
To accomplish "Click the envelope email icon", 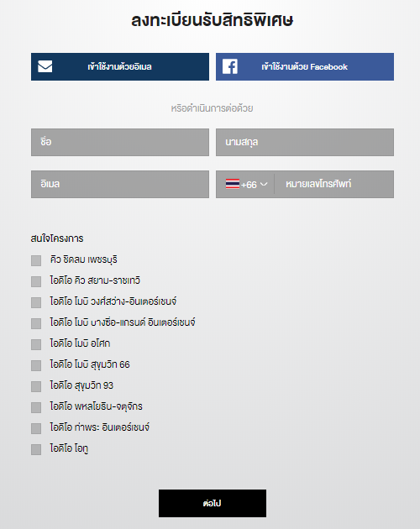I will tap(45, 66).
